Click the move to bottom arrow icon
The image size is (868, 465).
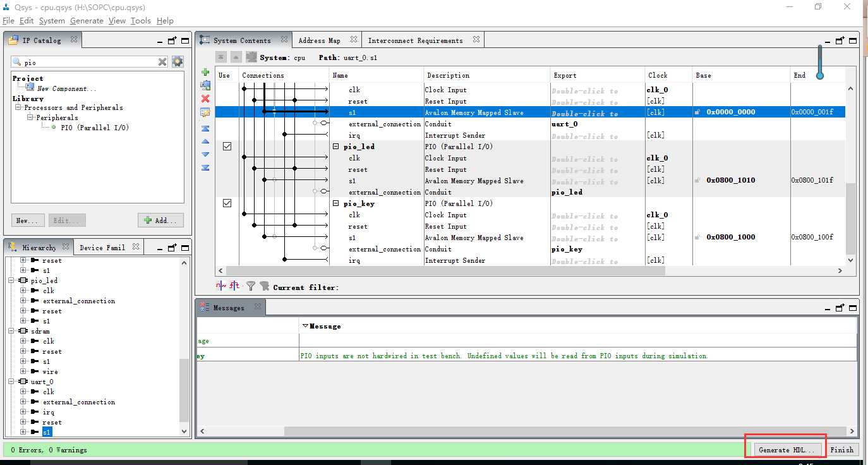pos(205,167)
